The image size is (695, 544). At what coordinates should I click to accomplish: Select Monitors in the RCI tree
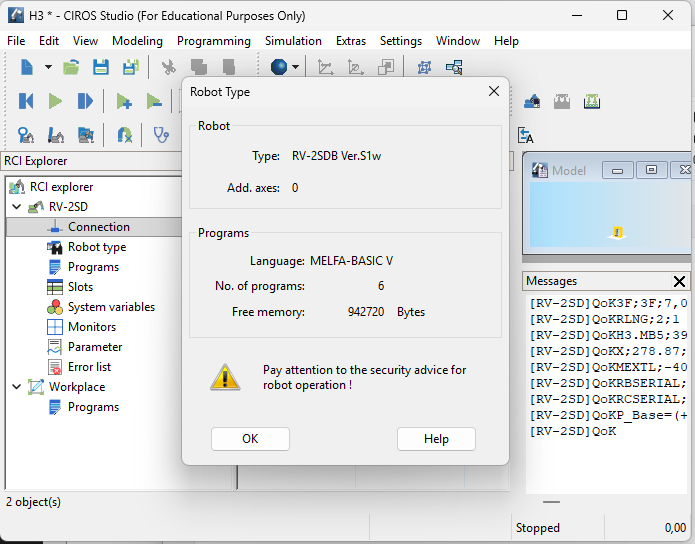92,327
